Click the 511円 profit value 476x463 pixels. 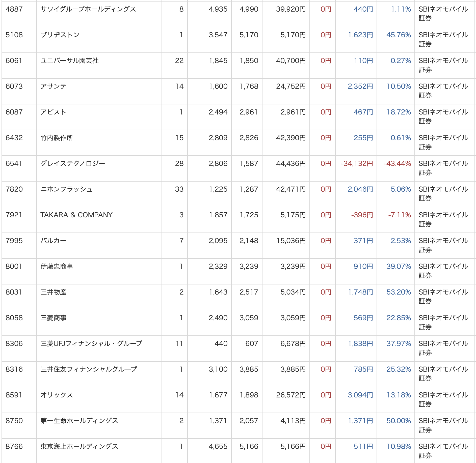click(x=363, y=447)
